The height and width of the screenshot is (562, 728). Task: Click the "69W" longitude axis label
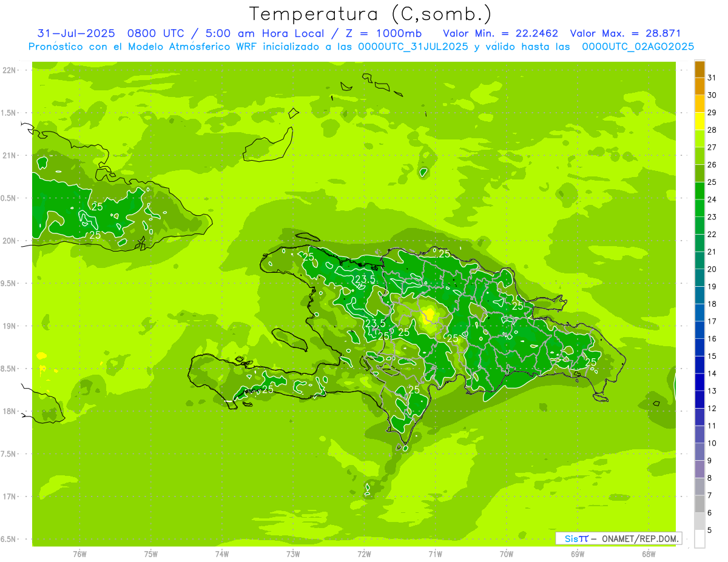(578, 554)
